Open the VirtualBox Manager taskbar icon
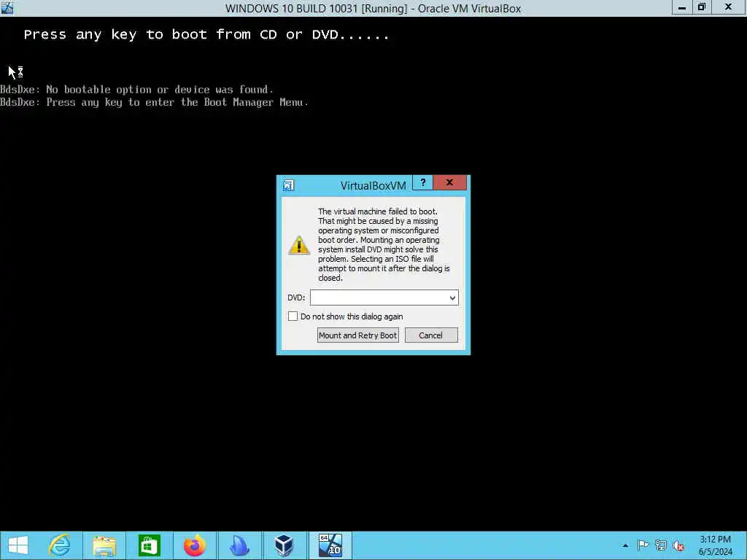Image resolution: width=747 pixels, height=560 pixels. pyautogui.click(x=284, y=545)
